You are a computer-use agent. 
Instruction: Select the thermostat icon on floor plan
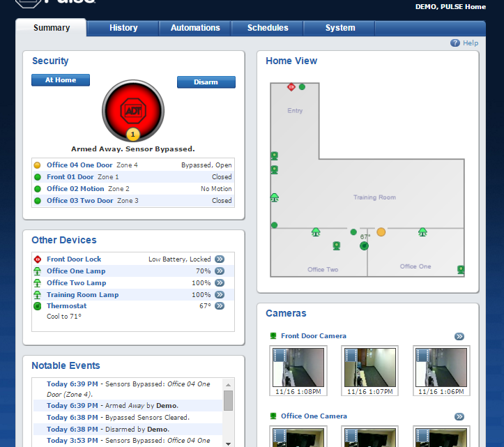363,246
